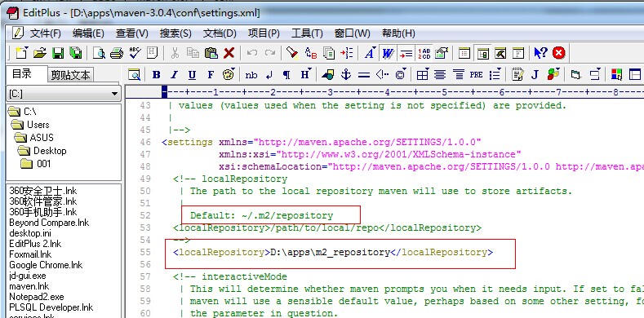Insert PRE tag from HTML toolbar
644x318 pixels.
tap(476, 75)
